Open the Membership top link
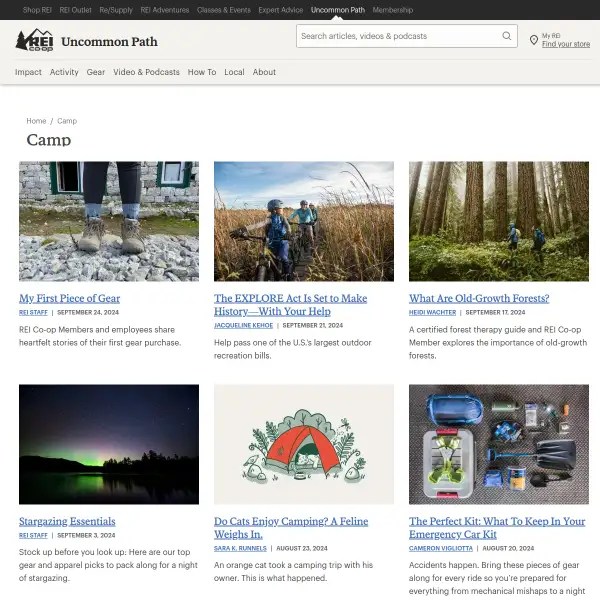 click(x=393, y=10)
